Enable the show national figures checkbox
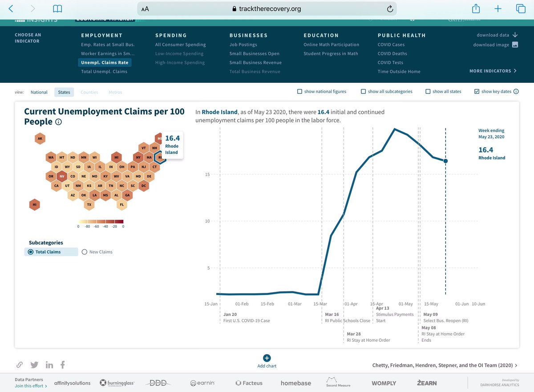The width and height of the screenshot is (534, 392). click(x=299, y=91)
